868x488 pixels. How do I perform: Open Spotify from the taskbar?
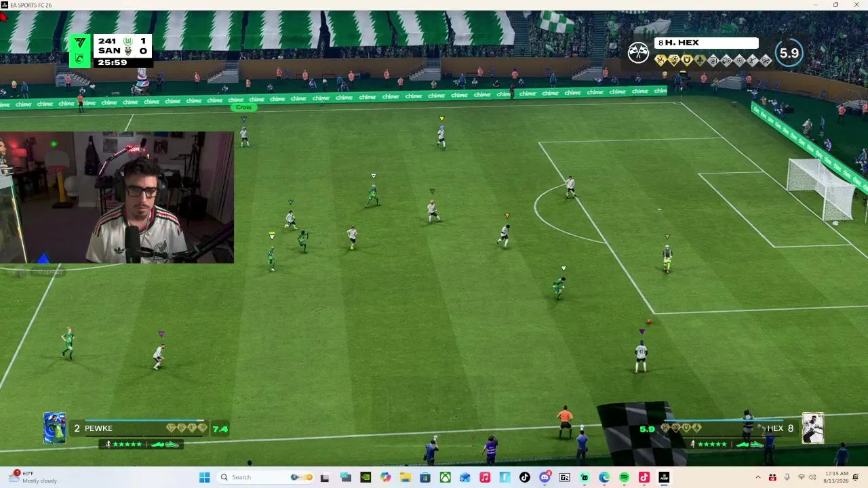[624, 477]
